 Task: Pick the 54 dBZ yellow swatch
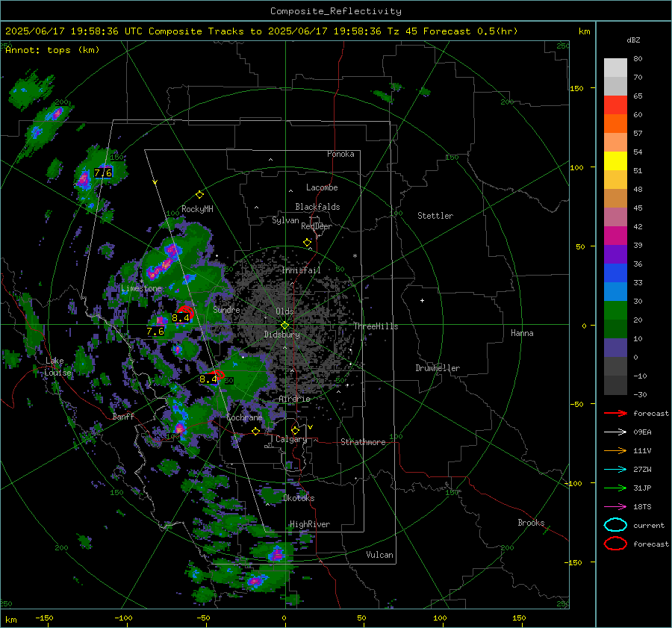pyautogui.click(x=615, y=161)
